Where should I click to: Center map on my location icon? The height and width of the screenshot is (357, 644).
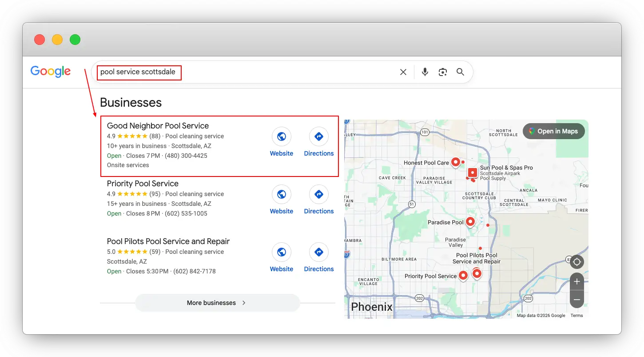[x=577, y=262]
